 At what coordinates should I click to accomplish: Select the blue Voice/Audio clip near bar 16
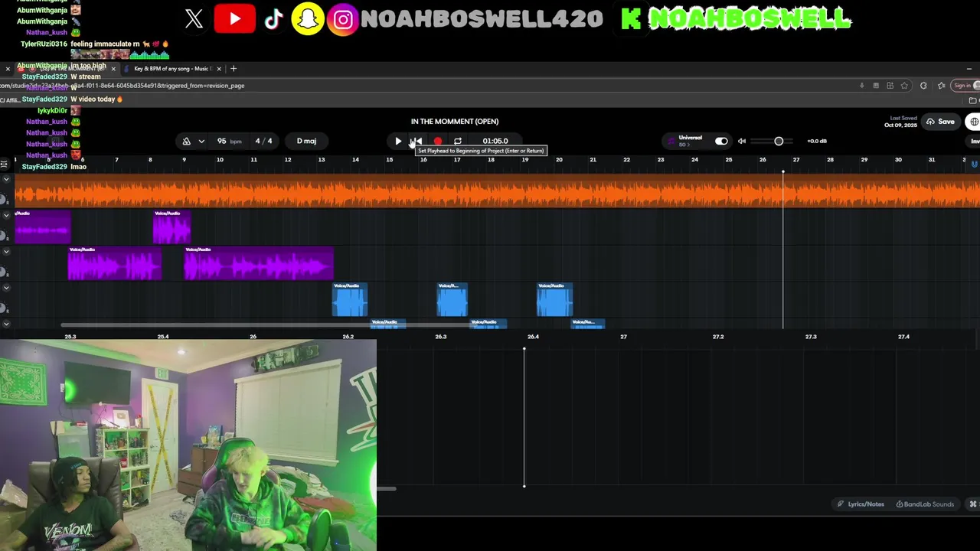[452, 299]
